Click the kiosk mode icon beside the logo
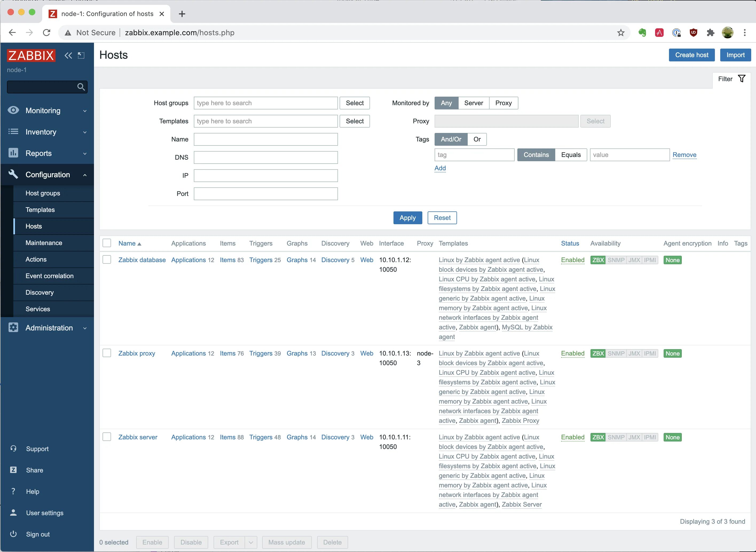Viewport: 756px width, 552px height. (81, 56)
